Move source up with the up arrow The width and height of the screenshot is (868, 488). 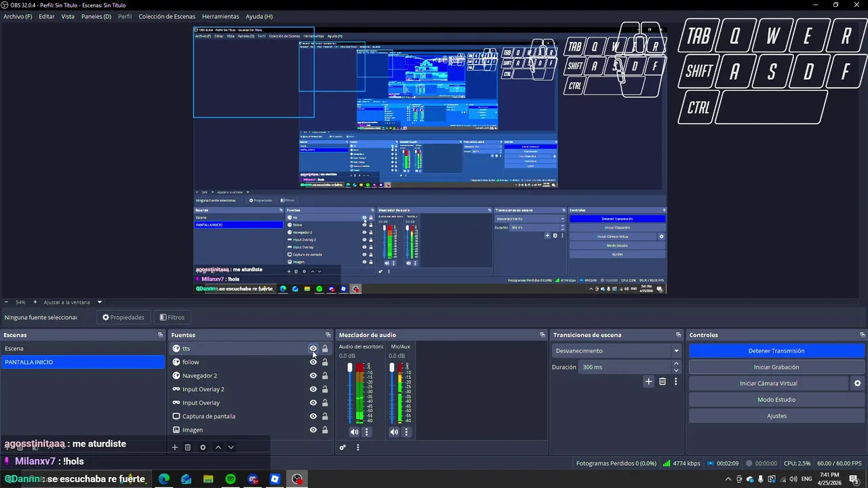[218, 447]
